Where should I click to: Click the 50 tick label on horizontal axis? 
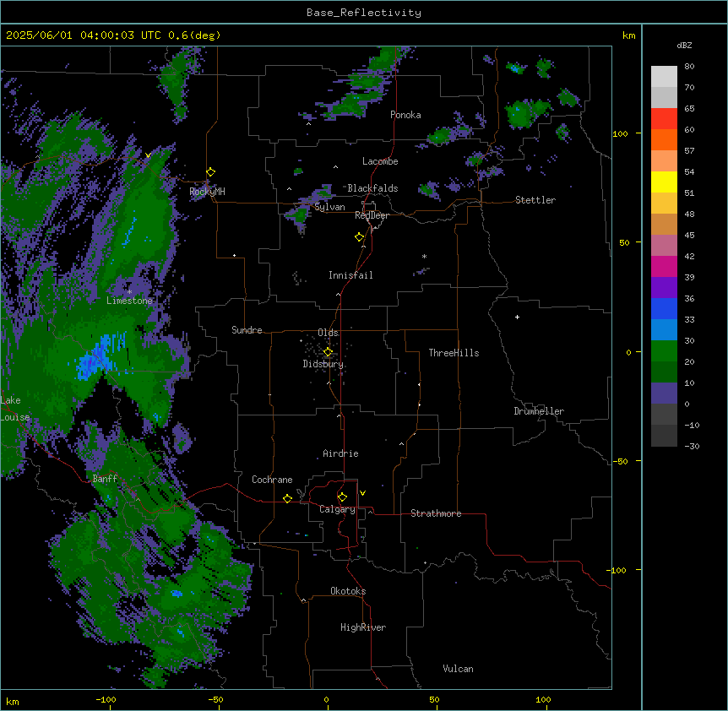point(435,699)
